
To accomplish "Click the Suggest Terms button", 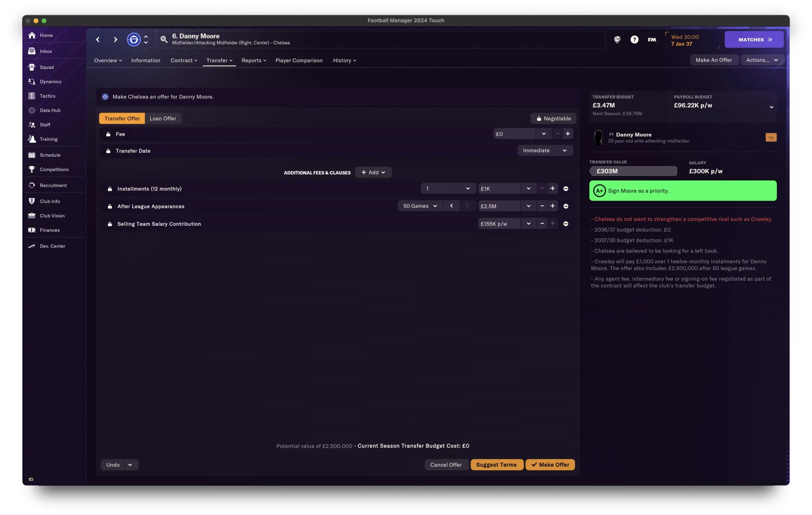I will [x=497, y=464].
